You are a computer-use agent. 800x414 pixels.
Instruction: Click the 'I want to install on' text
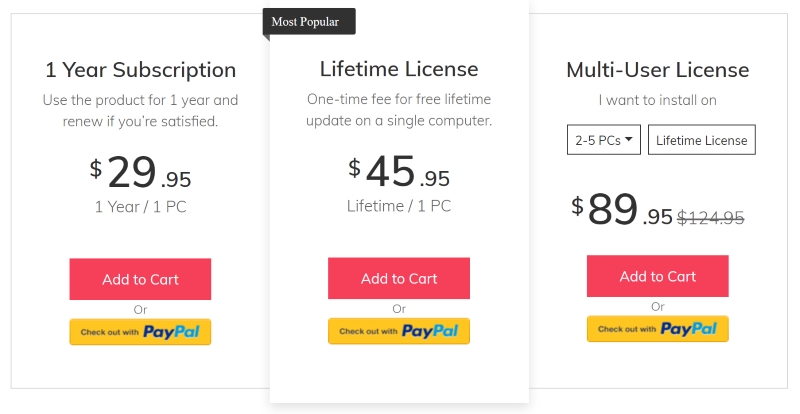[x=658, y=100]
